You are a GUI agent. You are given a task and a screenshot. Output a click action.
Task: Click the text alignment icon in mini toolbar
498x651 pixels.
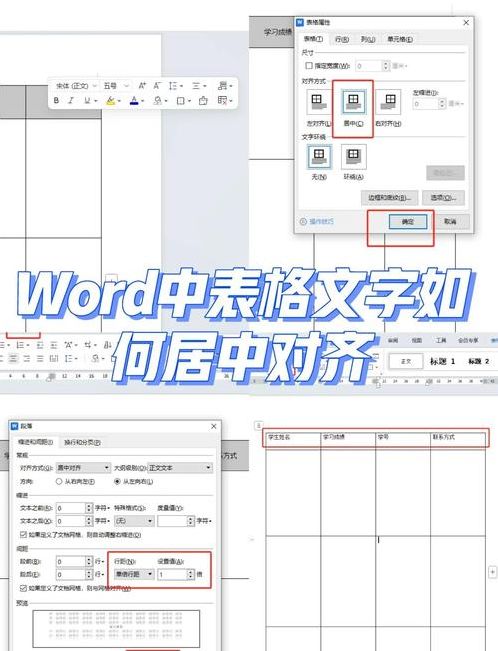pyautogui.click(x=196, y=86)
